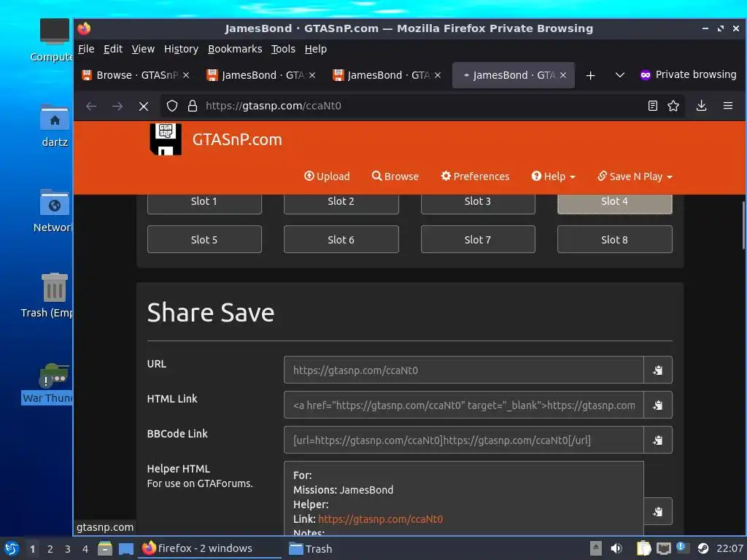Copy the HTML Link to clipboard

(x=657, y=405)
